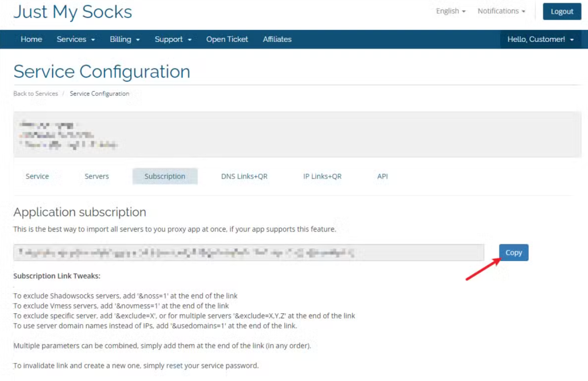Viewport: 588px width, 381px height.
Task: Click the Logout button
Action: (562, 11)
